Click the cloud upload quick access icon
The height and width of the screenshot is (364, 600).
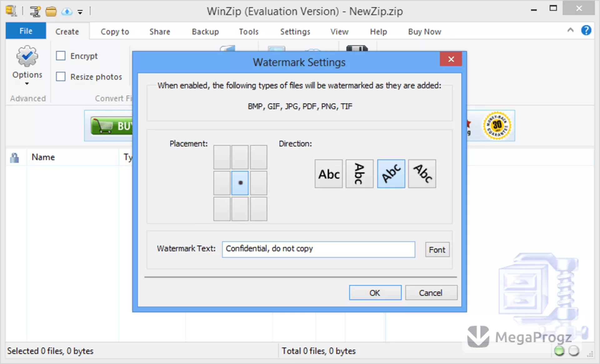pos(67,12)
